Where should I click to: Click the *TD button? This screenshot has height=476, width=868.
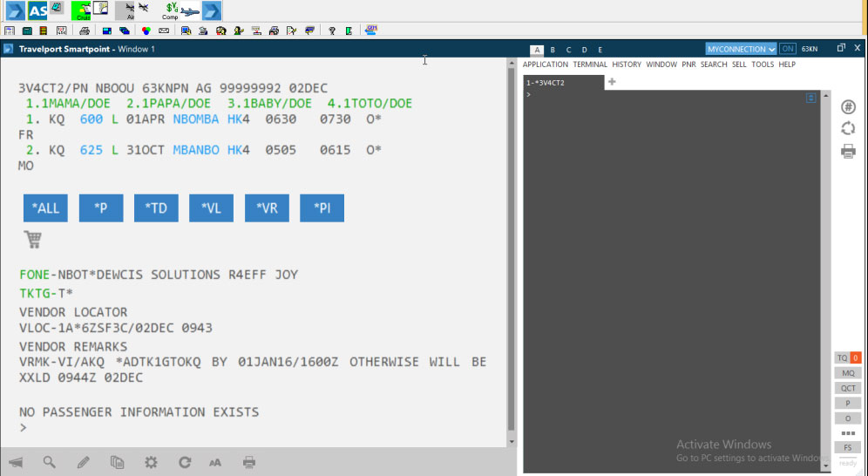156,208
